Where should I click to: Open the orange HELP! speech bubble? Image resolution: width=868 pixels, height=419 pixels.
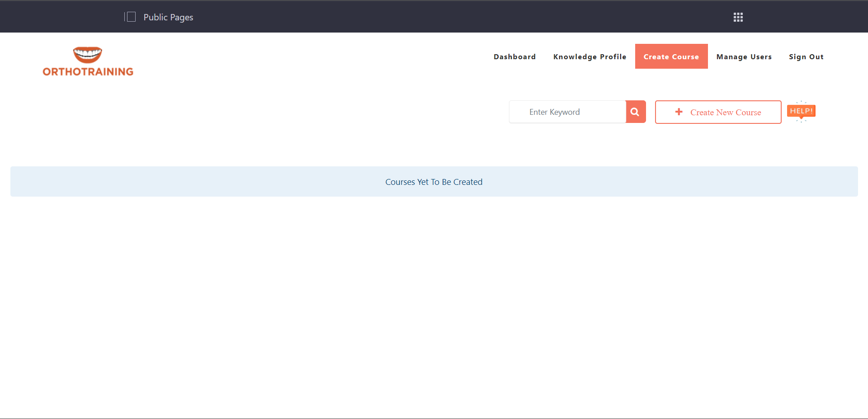[801, 111]
